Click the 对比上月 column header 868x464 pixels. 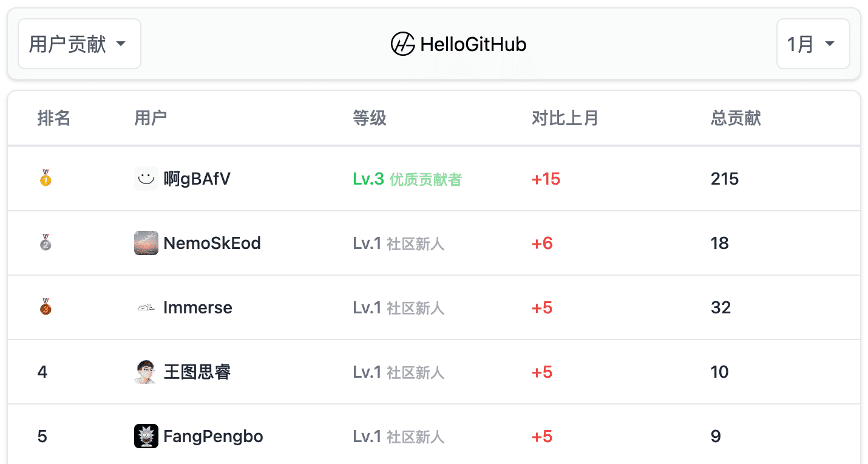pyautogui.click(x=565, y=118)
